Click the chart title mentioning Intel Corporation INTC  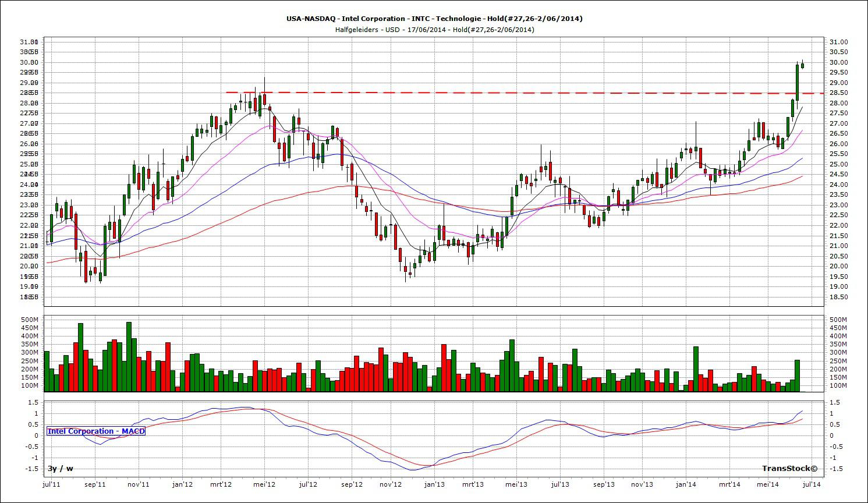tap(434, 19)
